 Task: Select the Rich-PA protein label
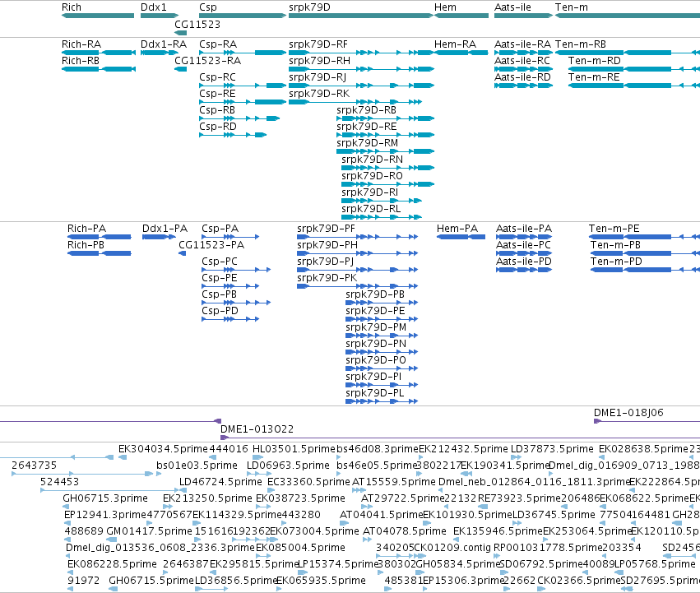tap(86, 229)
